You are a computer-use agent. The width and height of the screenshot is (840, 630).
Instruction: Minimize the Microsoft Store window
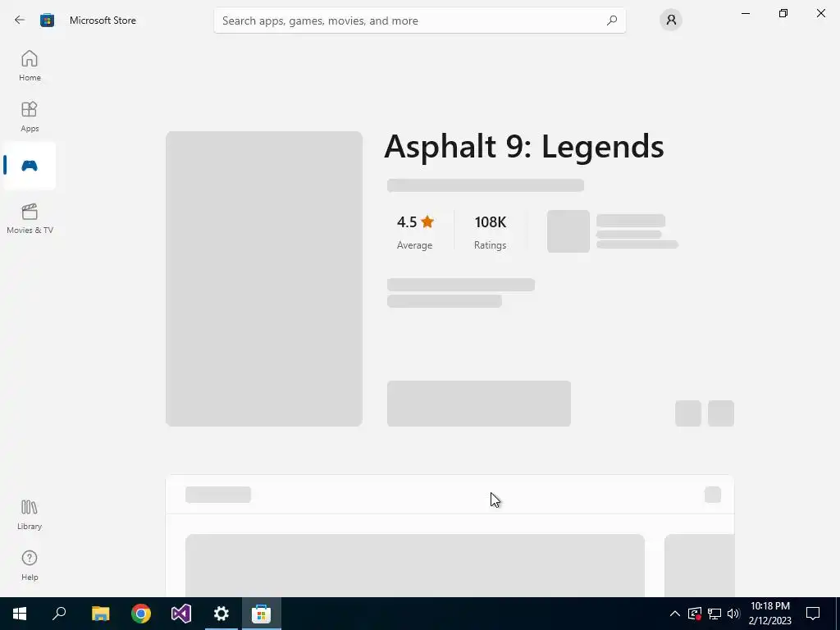(745, 13)
